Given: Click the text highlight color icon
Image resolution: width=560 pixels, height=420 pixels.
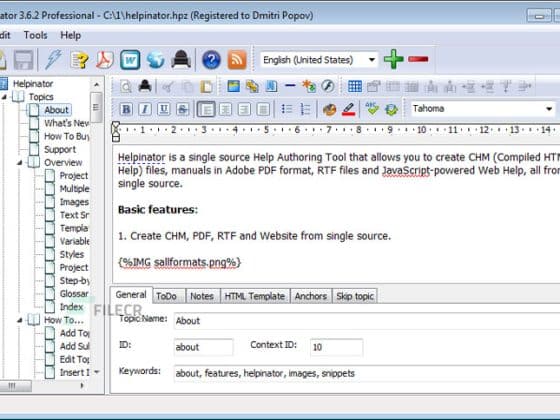Looking at the screenshot, I should 348,109.
